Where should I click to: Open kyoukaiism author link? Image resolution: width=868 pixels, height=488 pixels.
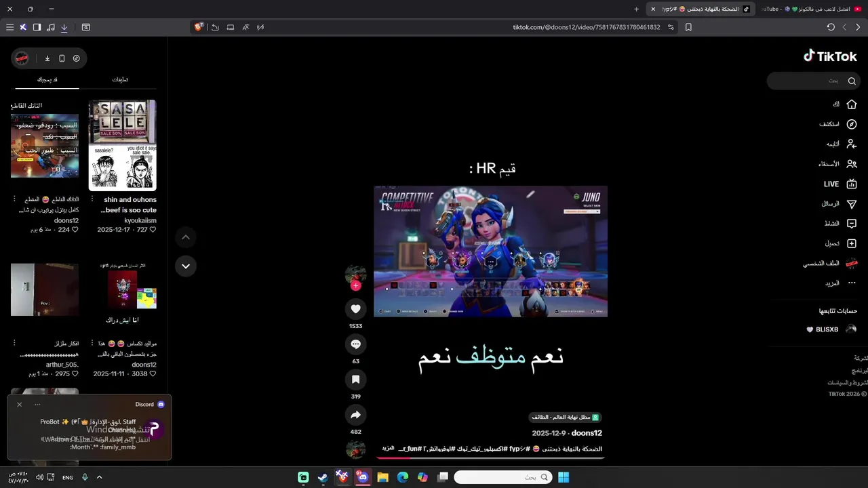pyautogui.click(x=140, y=220)
